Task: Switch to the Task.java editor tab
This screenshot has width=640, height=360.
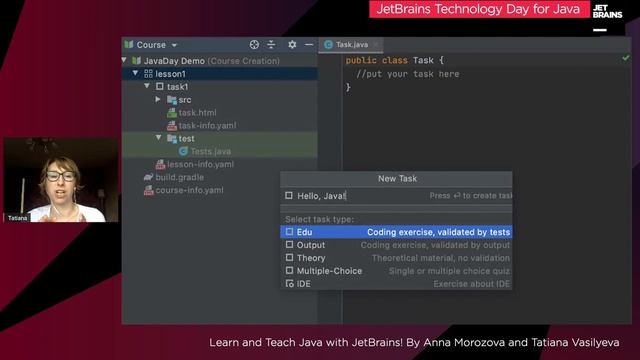Action: tap(352, 44)
